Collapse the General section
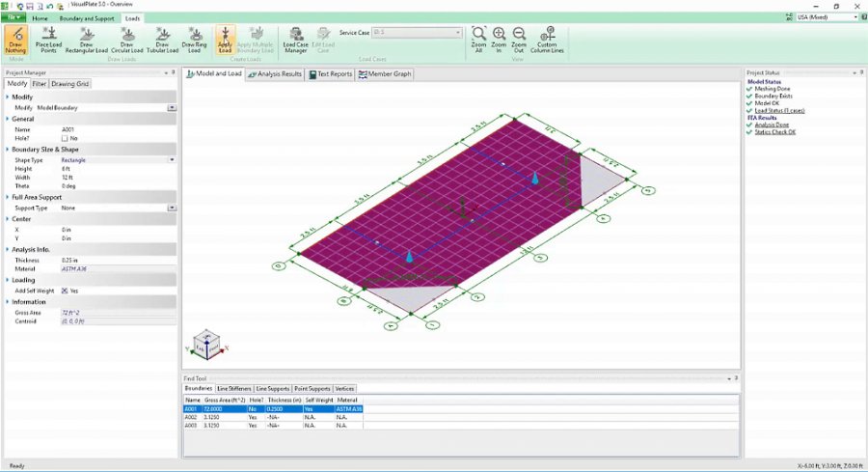Screen dimensions: 868x472 [7, 119]
